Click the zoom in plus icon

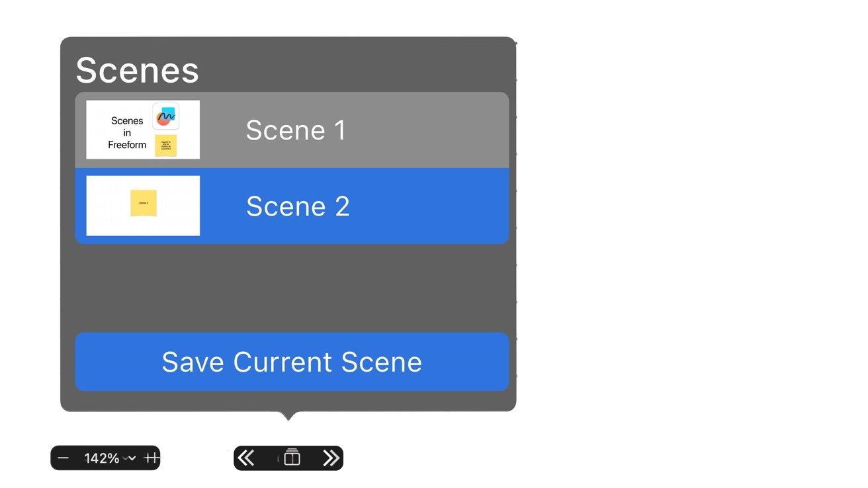tap(152, 458)
